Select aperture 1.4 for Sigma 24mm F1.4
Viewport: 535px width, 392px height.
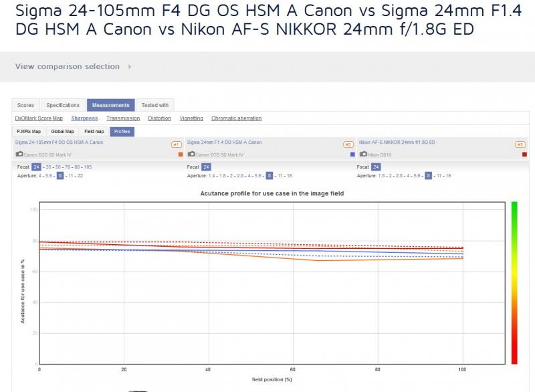(x=212, y=176)
